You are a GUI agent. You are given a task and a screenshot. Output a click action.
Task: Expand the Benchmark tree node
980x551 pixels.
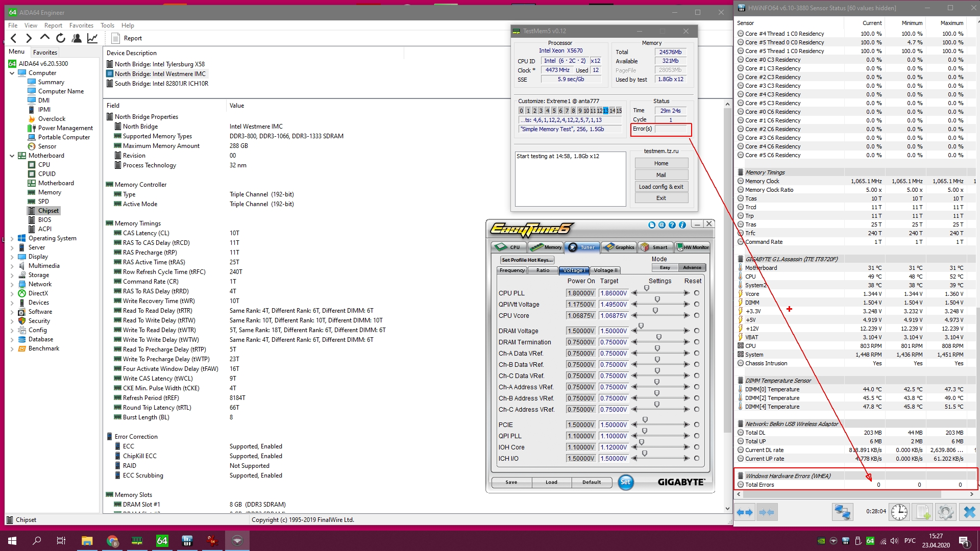click(x=12, y=348)
